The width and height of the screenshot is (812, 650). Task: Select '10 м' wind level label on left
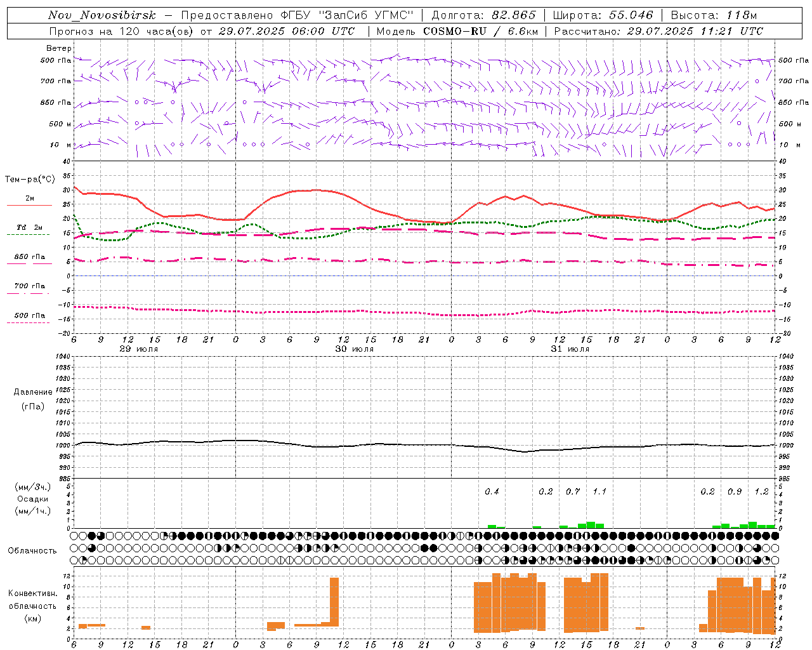tap(60, 145)
